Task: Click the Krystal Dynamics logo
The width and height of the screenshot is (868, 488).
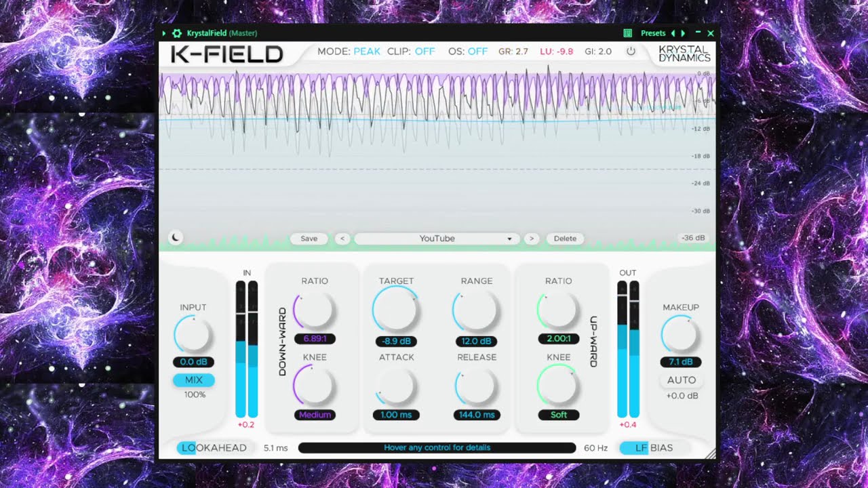Action: [684, 54]
